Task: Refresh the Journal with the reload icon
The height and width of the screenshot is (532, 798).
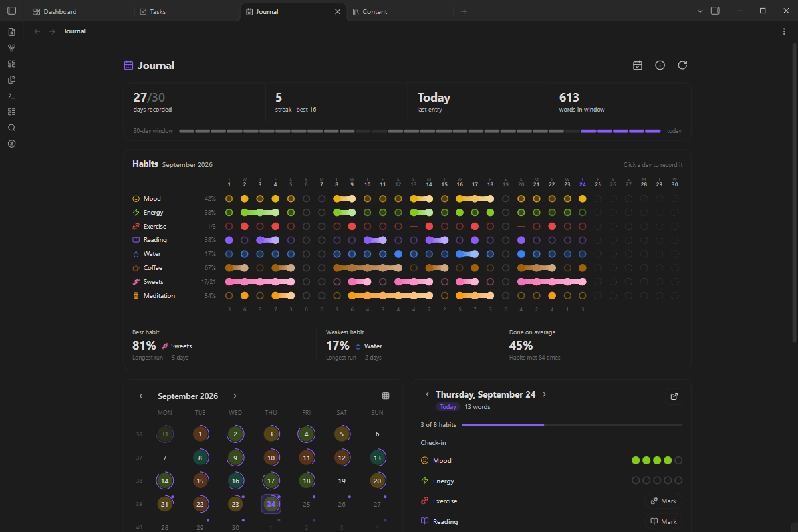Action: (682, 65)
